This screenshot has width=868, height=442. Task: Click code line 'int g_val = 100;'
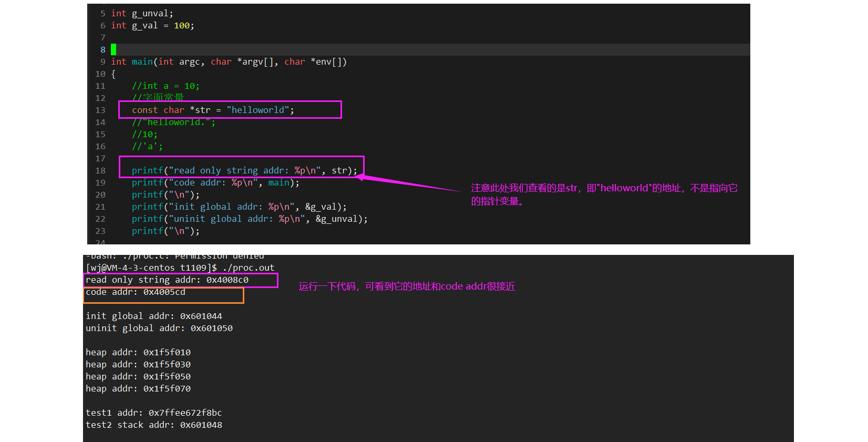click(x=152, y=26)
